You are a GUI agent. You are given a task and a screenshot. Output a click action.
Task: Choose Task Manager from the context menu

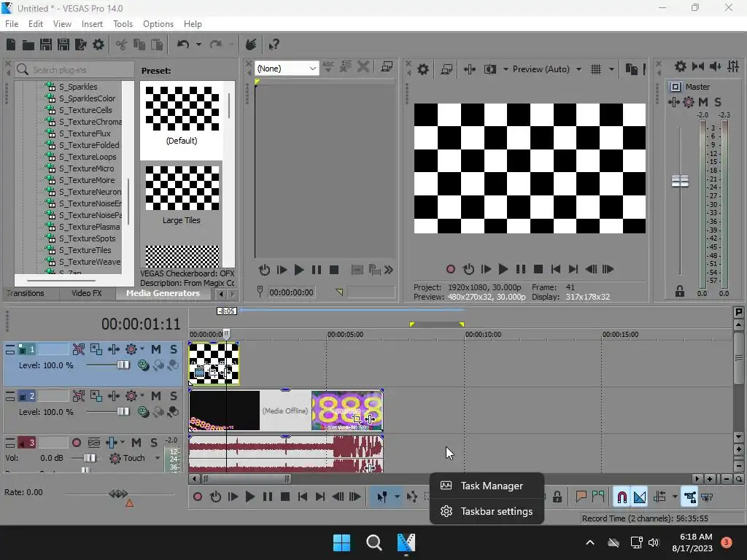tap(487, 486)
